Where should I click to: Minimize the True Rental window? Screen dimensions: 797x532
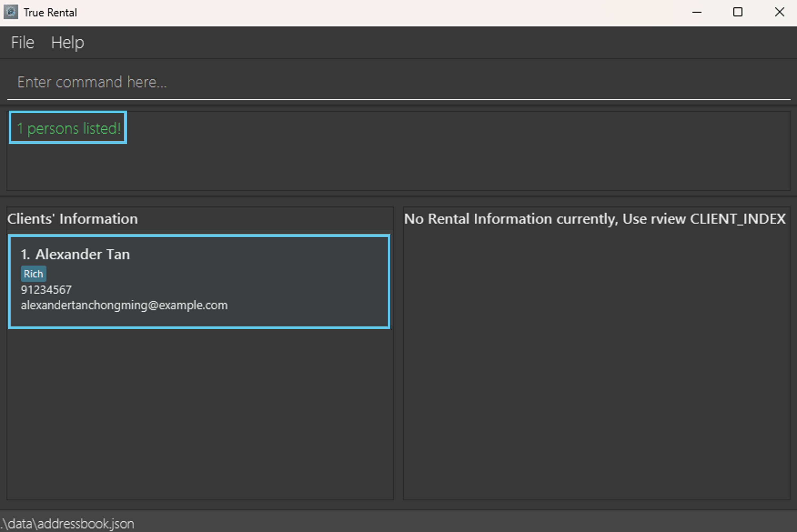pyautogui.click(x=696, y=12)
